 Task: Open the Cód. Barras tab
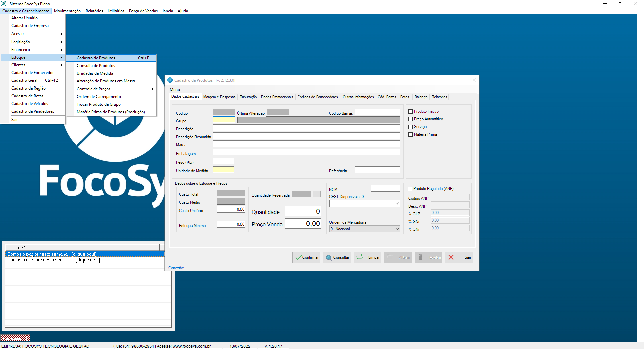click(387, 97)
